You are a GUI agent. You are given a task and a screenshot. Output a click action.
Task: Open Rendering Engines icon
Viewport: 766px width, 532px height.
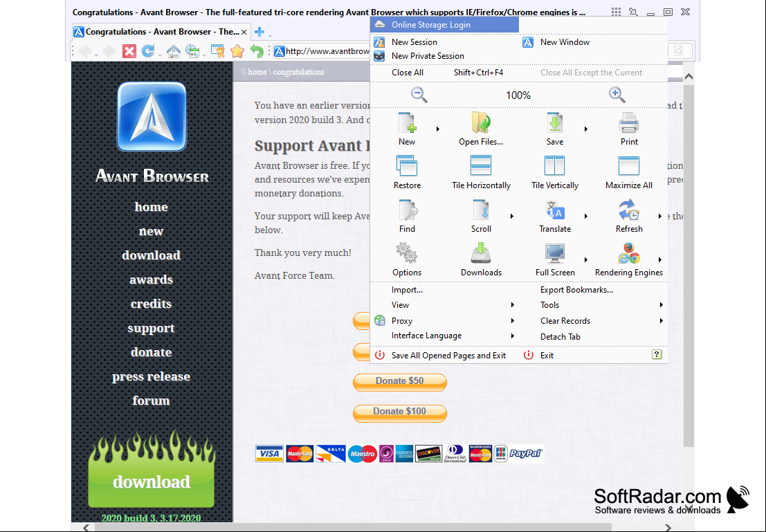pyautogui.click(x=629, y=253)
